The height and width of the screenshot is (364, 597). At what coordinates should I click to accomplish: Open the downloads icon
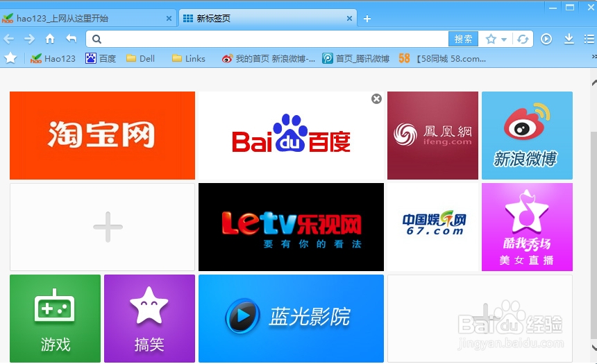tap(569, 39)
